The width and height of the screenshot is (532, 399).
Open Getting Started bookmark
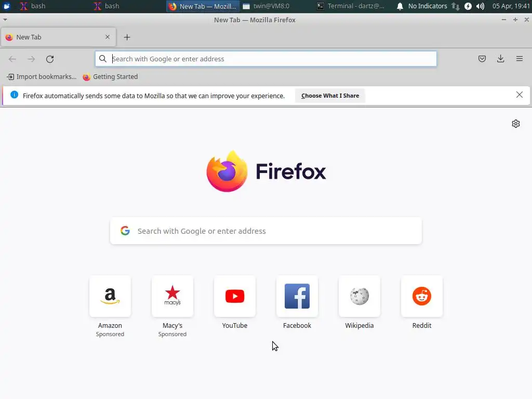pyautogui.click(x=110, y=77)
